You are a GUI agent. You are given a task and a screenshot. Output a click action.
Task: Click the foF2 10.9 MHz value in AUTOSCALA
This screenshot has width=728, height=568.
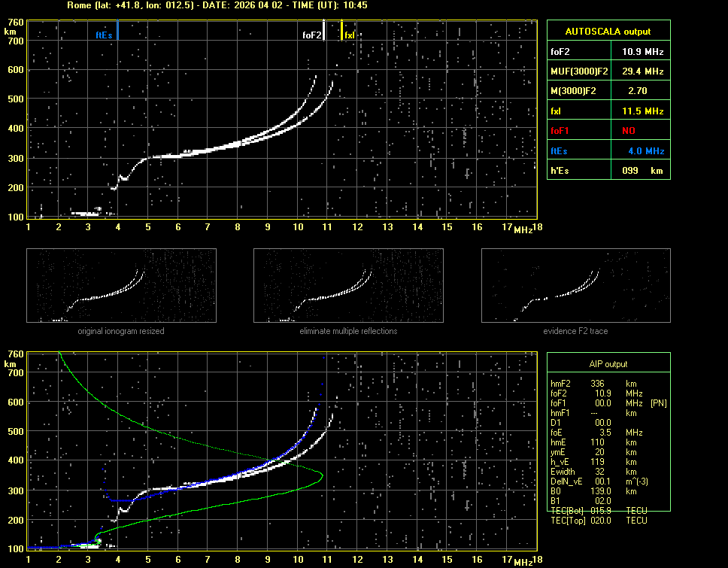(x=642, y=52)
